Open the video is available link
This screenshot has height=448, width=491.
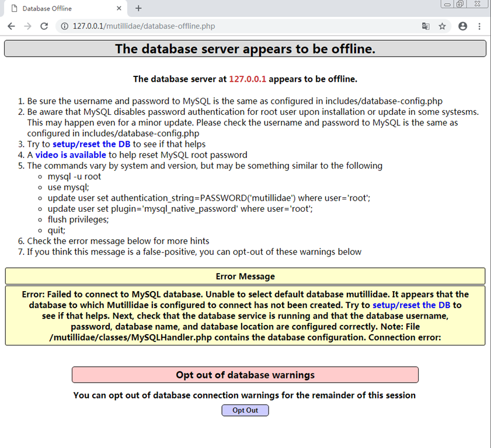71,155
